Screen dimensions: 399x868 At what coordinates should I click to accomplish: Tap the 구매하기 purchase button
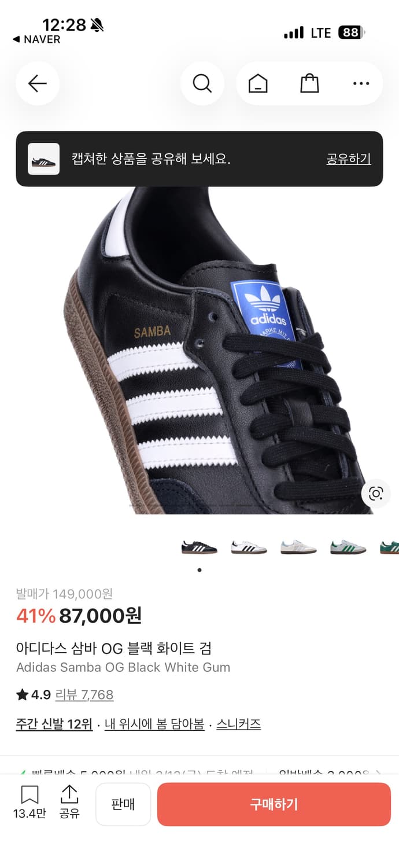274,804
